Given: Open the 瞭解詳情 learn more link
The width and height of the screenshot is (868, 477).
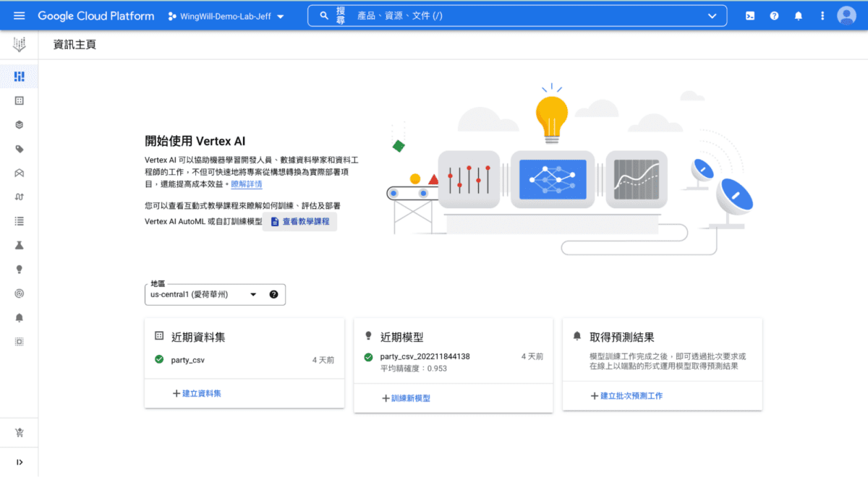Looking at the screenshot, I should click(x=247, y=185).
